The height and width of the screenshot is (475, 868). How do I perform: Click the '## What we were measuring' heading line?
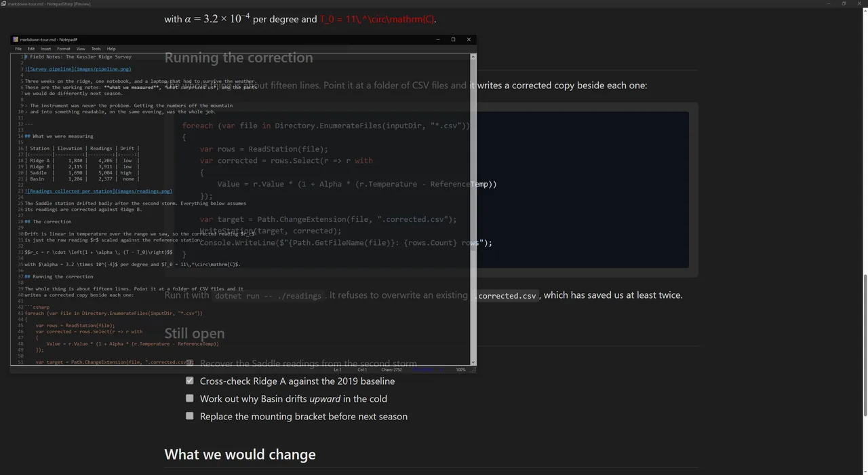click(58, 136)
